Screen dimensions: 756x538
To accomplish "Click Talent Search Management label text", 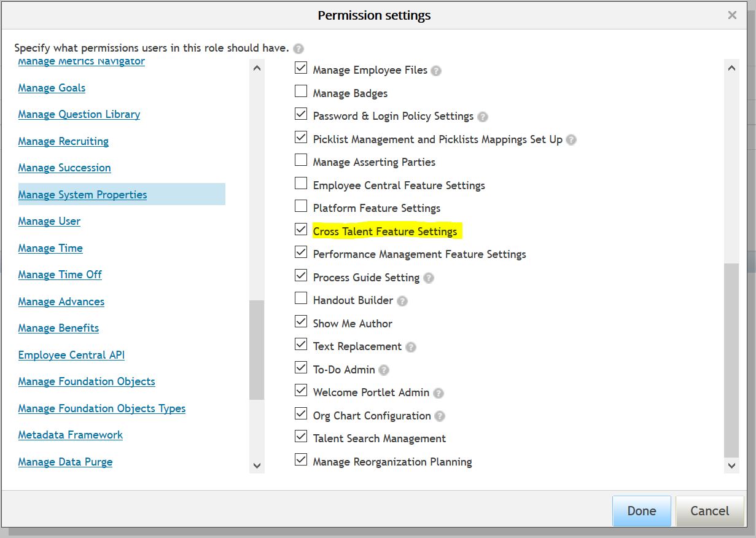I will 380,439.
